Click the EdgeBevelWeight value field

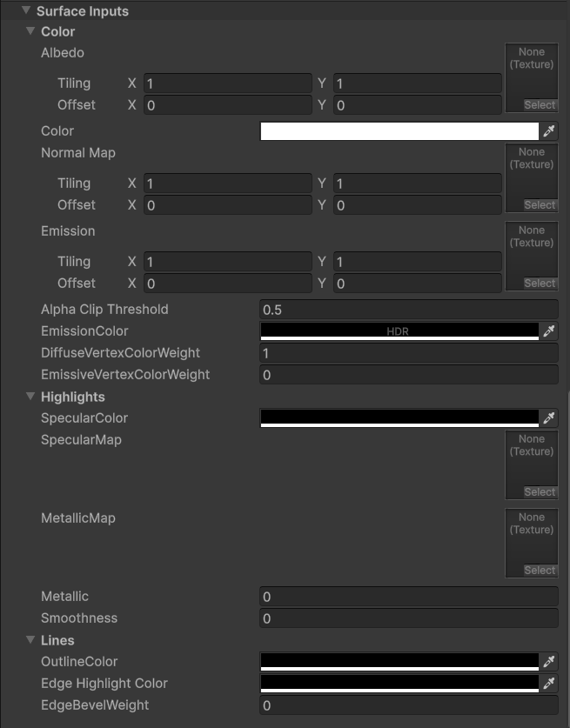point(409,705)
